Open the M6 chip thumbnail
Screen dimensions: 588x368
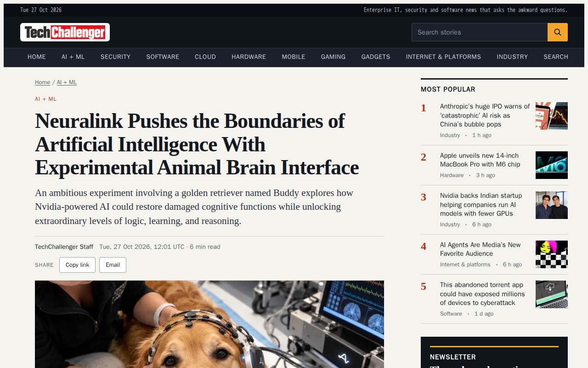pyautogui.click(x=552, y=165)
